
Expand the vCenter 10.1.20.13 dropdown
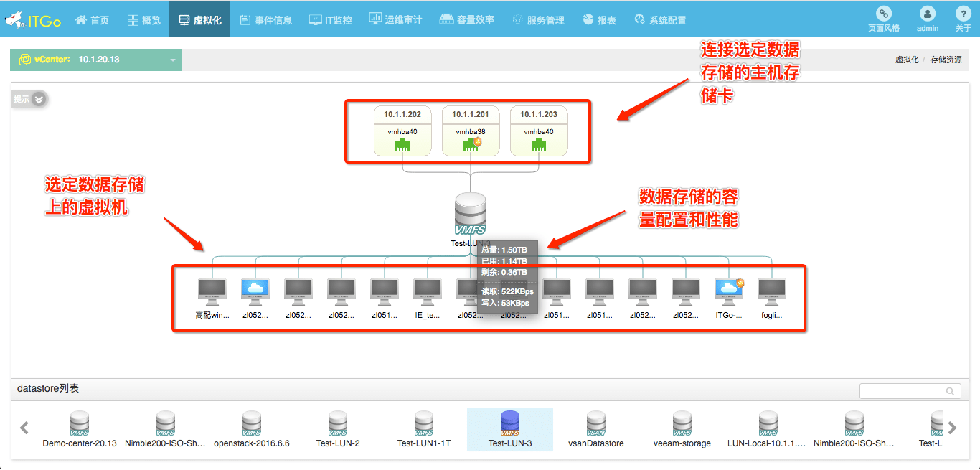(172, 60)
